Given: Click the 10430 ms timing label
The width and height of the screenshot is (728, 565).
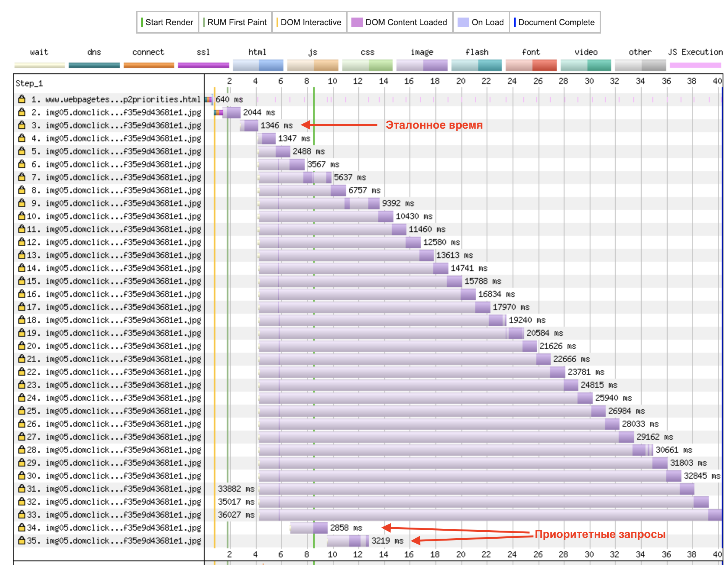Looking at the screenshot, I should point(414,216).
